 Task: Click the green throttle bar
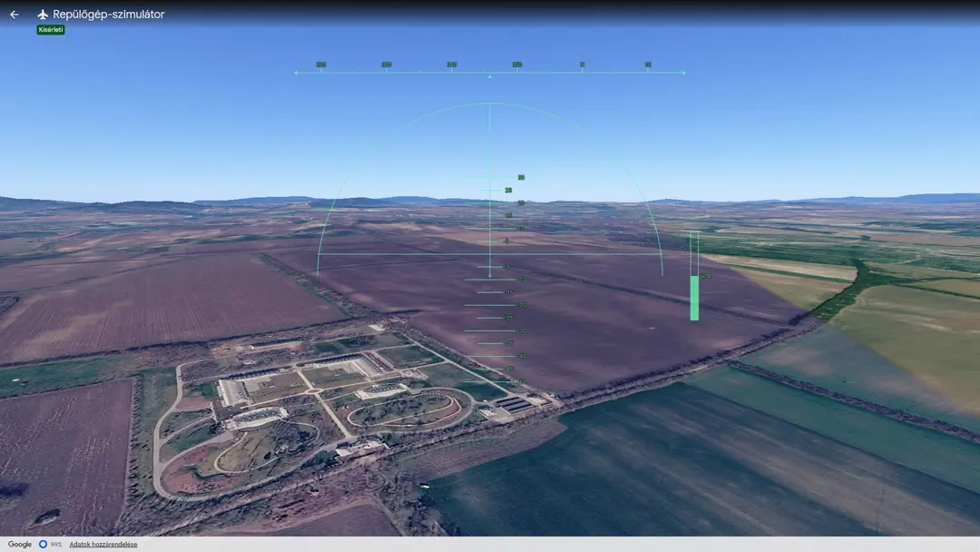(x=694, y=298)
